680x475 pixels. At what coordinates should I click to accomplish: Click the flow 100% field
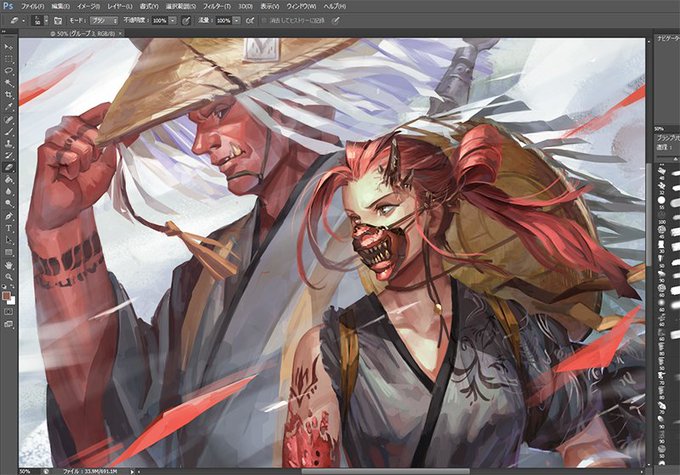click(223, 20)
